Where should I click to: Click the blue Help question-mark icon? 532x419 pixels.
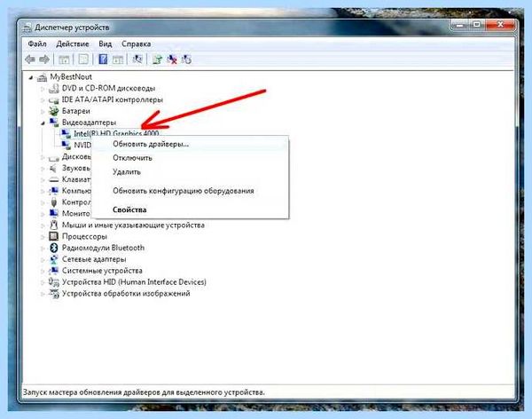(103, 59)
